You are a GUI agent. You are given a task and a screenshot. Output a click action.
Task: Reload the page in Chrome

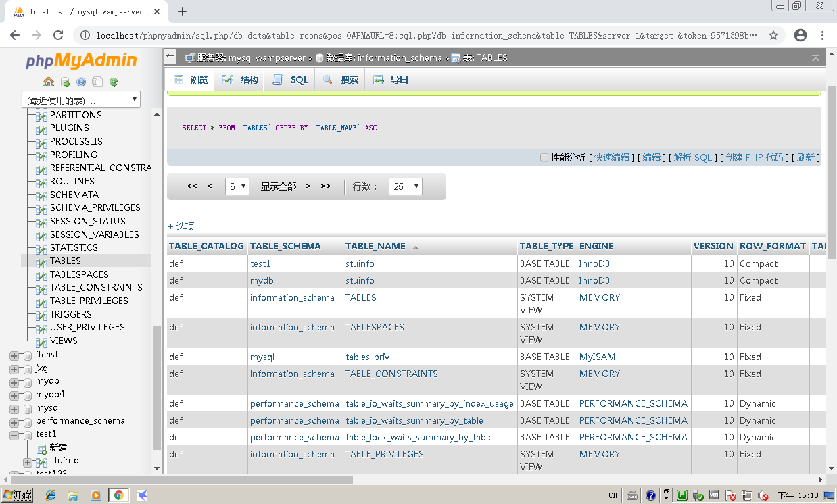[58, 35]
